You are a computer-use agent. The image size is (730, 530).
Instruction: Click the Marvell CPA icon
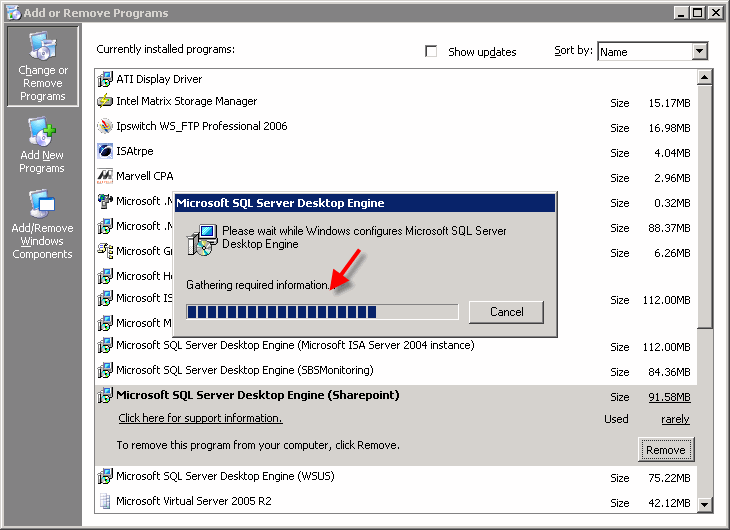pyautogui.click(x=105, y=176)
